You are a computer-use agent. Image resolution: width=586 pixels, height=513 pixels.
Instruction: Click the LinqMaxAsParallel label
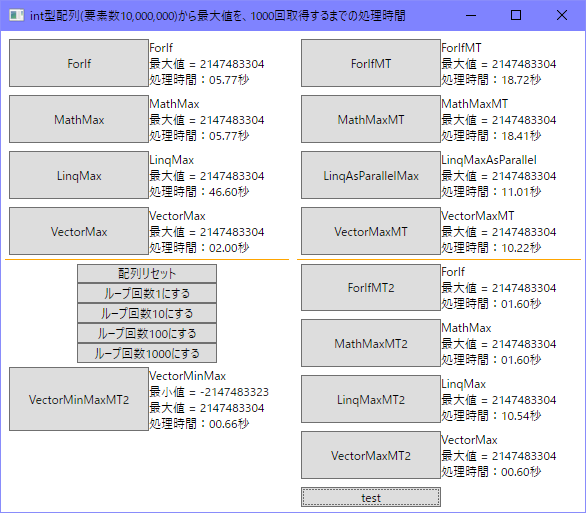tap(489, 160)
